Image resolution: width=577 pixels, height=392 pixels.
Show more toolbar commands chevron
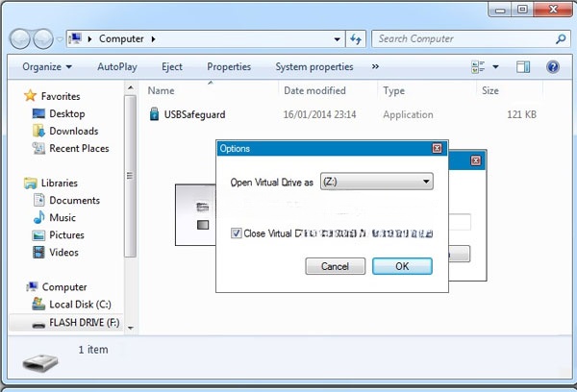[375, 66]
